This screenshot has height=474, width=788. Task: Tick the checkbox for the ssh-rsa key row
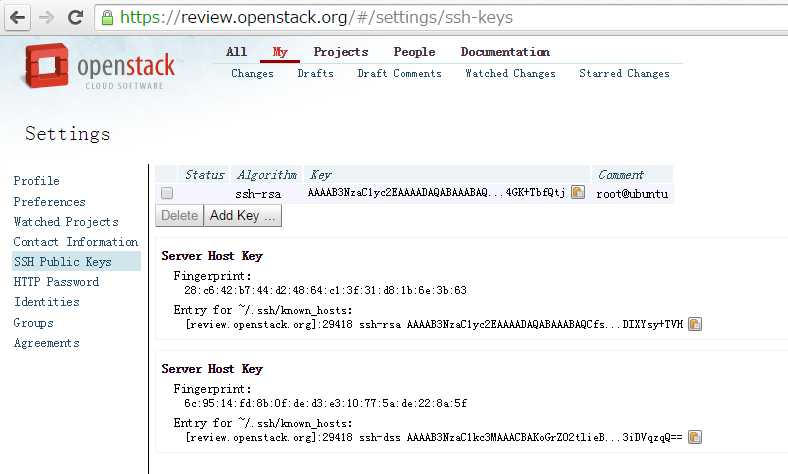click(x=167, y=193)
